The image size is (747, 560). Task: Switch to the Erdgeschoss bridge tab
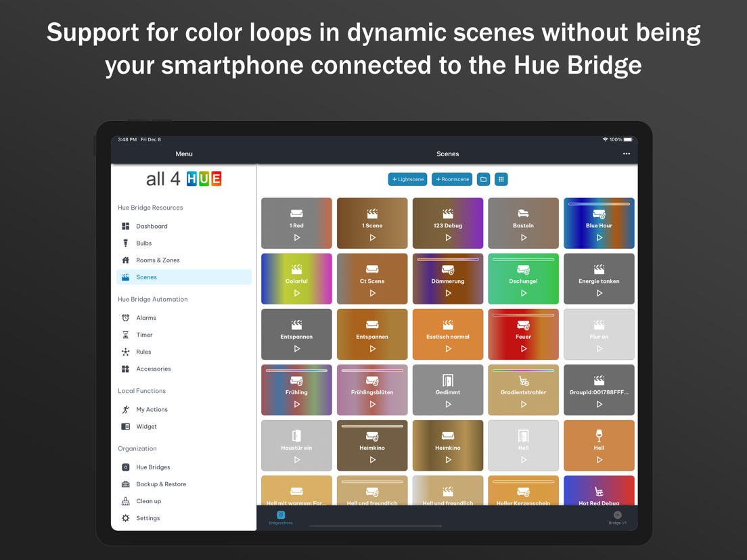pos(281,517)
